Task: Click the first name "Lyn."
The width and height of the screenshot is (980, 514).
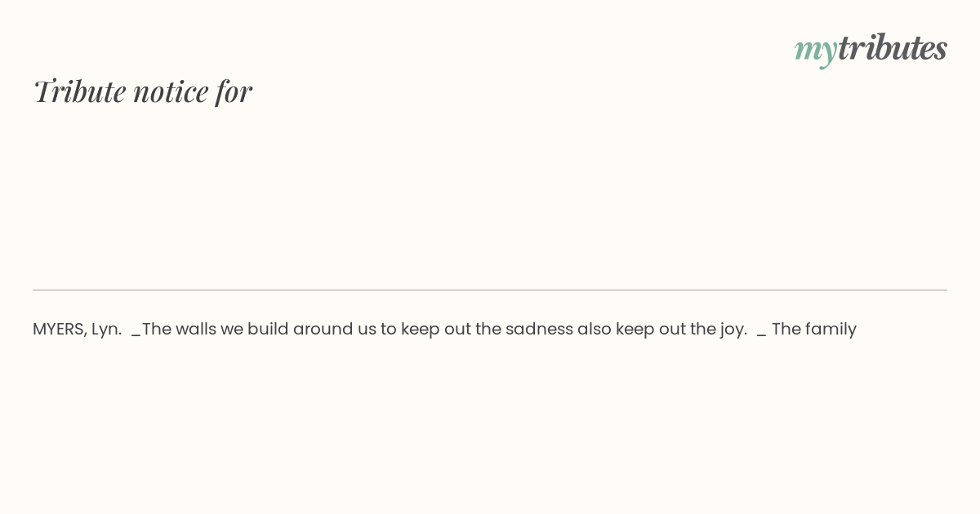Action: [x=106, y=329]
